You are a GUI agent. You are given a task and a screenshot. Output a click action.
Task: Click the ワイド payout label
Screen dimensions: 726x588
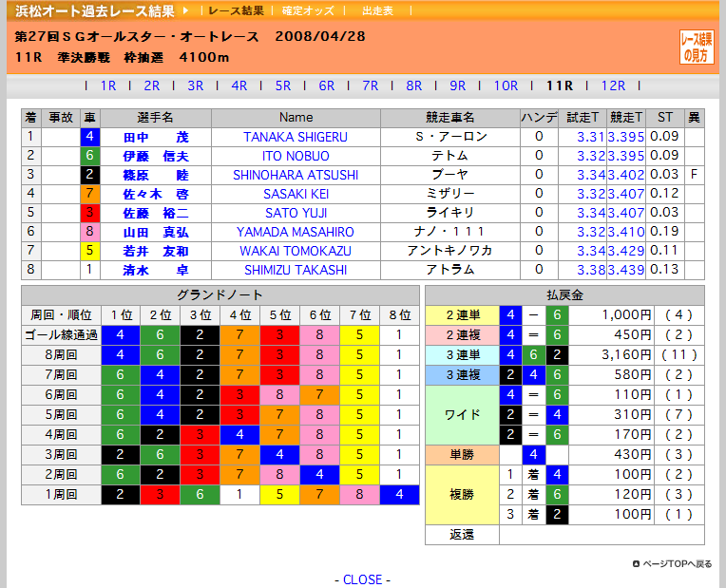pos(463,415)
